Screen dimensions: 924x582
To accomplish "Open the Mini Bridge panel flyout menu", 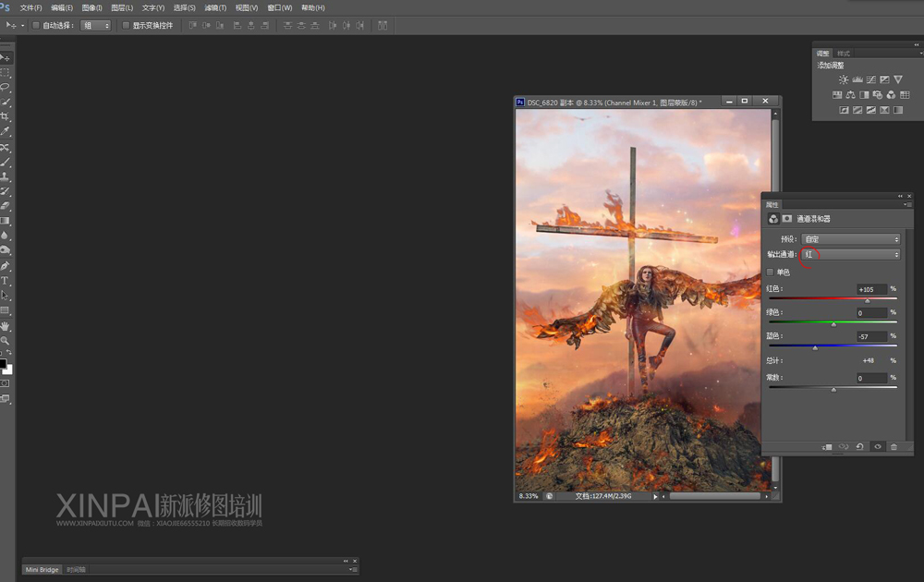I will click(353, 570).
